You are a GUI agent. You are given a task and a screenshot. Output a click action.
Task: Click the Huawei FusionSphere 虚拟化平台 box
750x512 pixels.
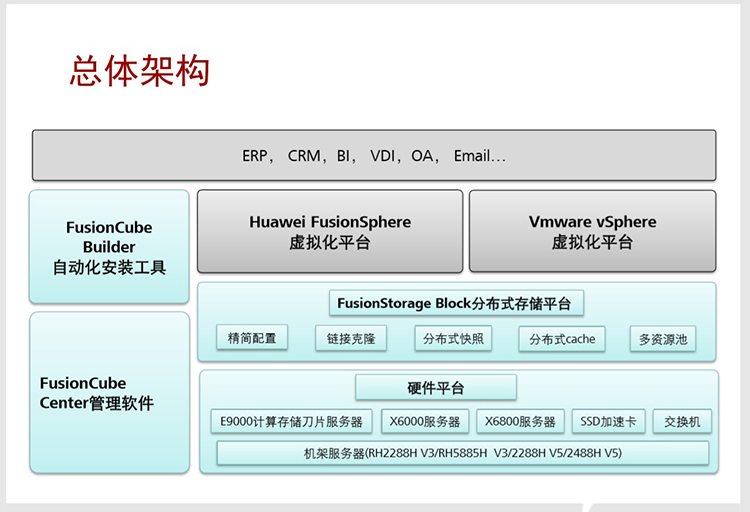click(330, 232)
